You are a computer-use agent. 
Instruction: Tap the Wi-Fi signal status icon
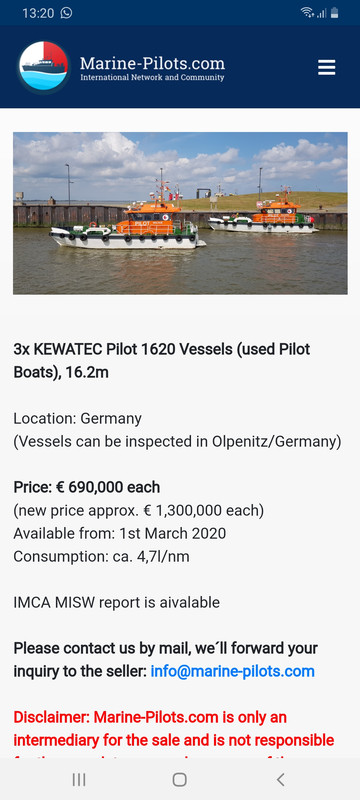(x=307, y=13)
